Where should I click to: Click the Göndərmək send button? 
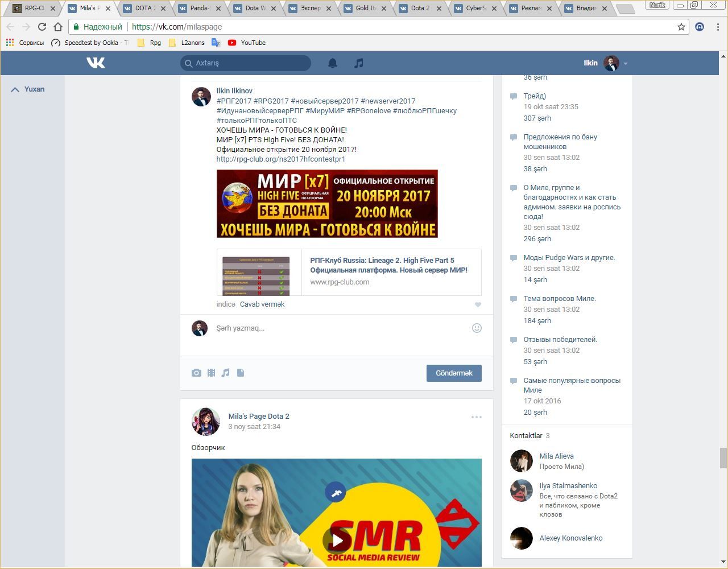coord(454,373)
